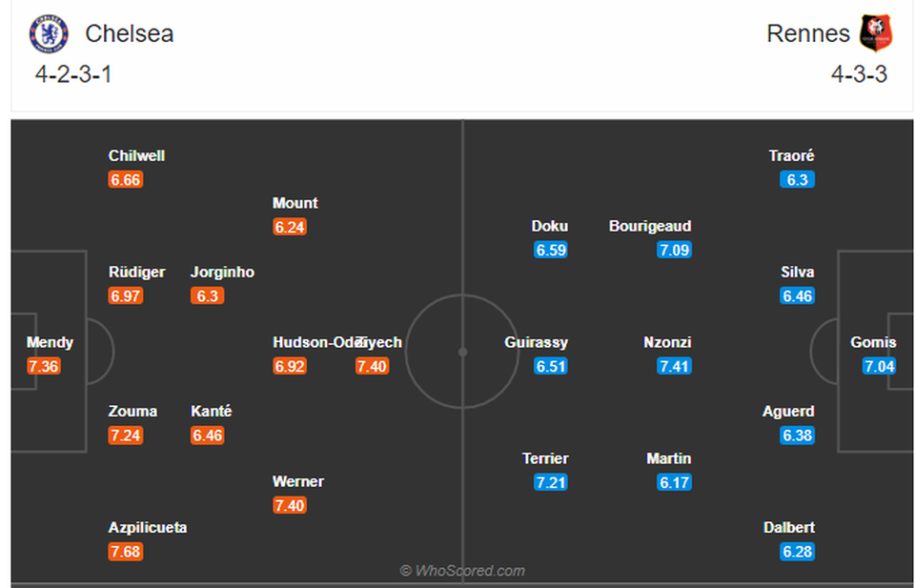Select Azpilicueta's 7.68 rating badge

pyautogui.click(x=126, y=552)
